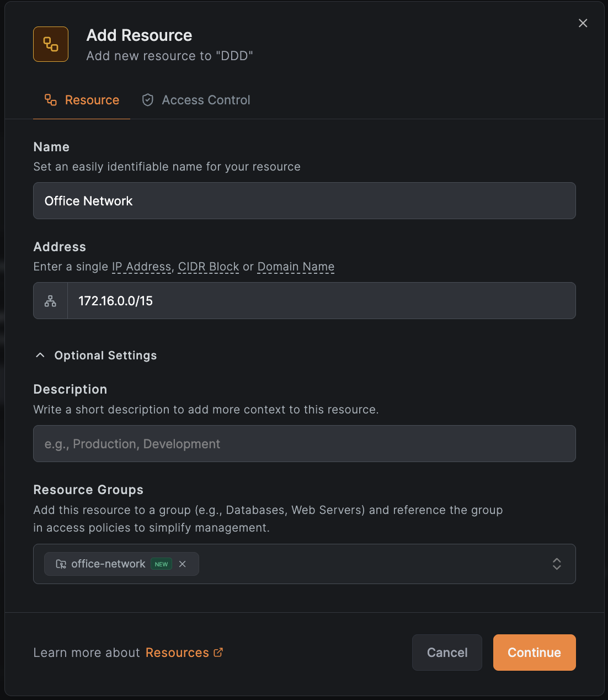This screenshot has width=608, height=700.
Task: Click the network icon beside the address
Action: pyautogui.click(x=50, y=301)
